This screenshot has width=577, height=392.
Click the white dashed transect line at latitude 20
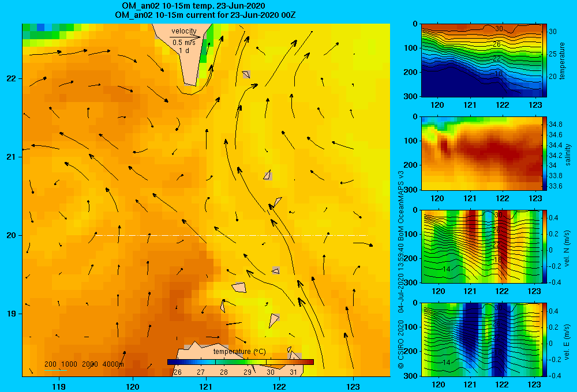(x=231, y=235)
